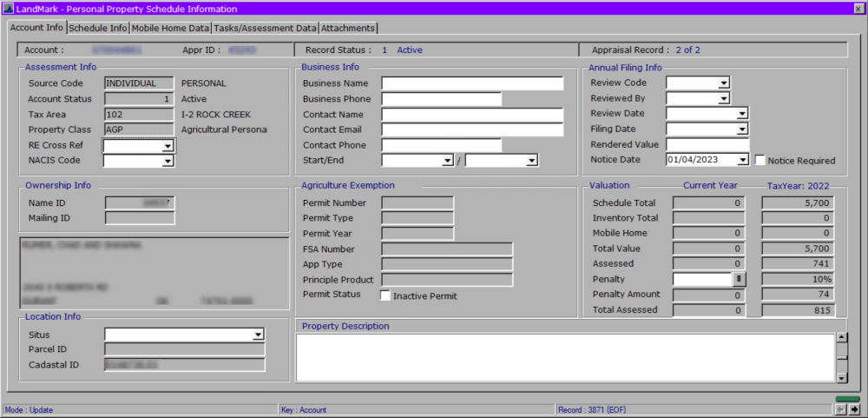The height and width of the screenshot is (418, 868).
Task: Click the Permit Number field
Action: point(418,202)
